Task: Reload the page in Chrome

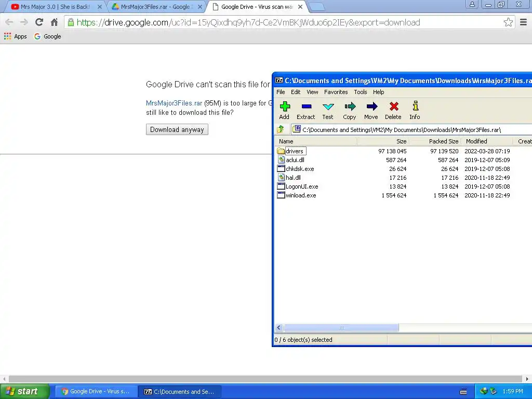Action: (39, 22)
